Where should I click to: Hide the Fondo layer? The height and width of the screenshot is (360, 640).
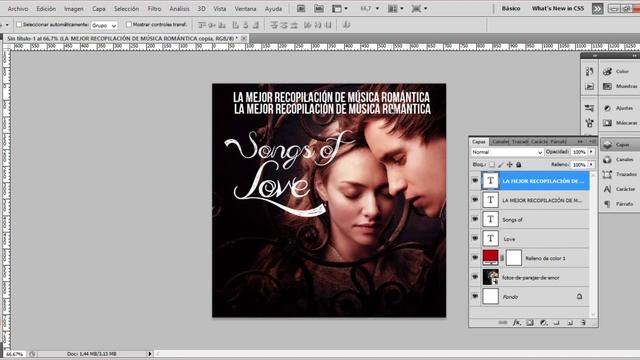tap(475, 296)
